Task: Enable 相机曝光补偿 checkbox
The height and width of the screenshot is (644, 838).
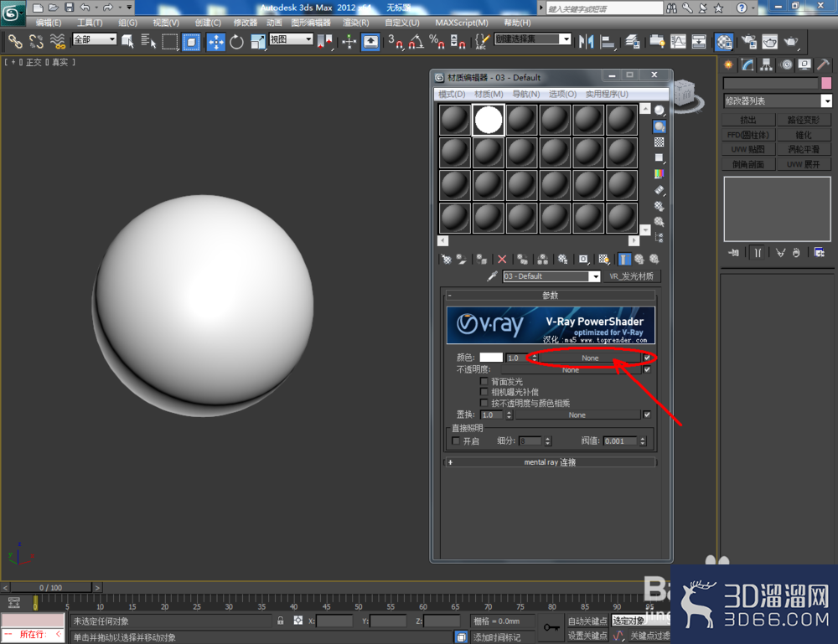Action: tap(484, 392)
